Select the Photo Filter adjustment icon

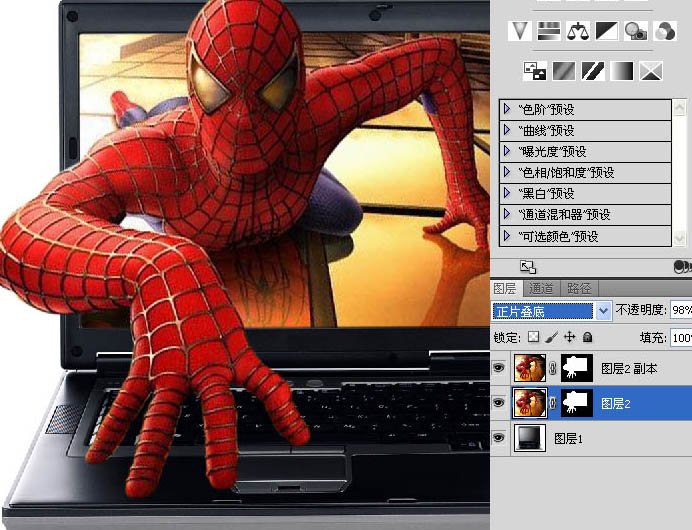click(x=635, y=31)
